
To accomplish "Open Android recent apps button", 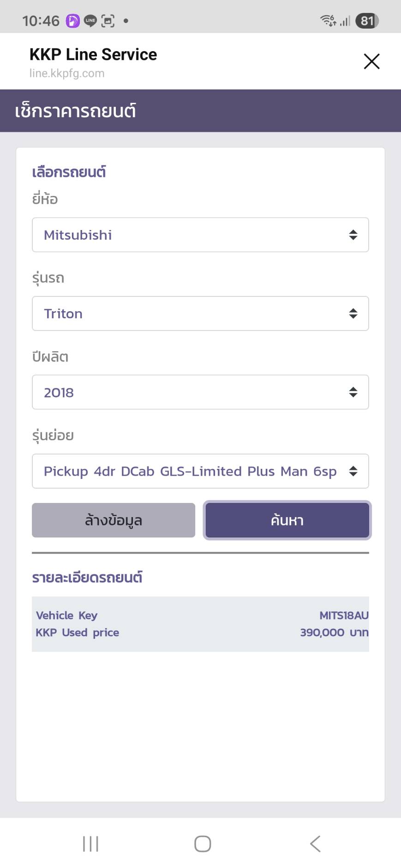I will point(90,844).
